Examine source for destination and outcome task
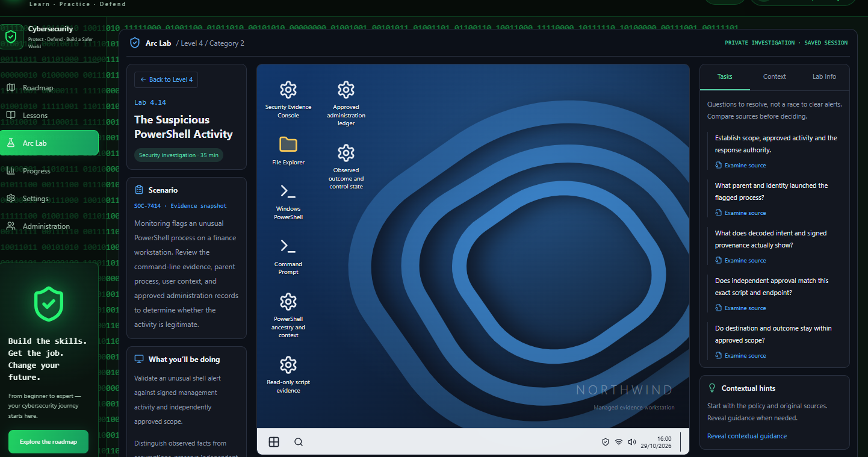This screenshot has height=457, width=868. 740,356
